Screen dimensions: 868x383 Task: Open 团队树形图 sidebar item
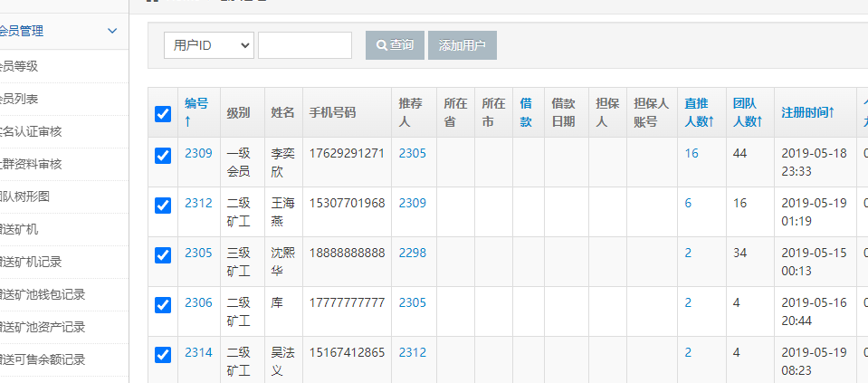[x=24, y=196]
